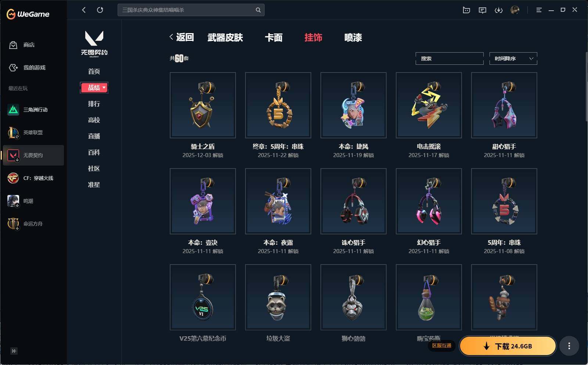Expand the 战绩 dropdown in game menu
Image resolution: width=588 pixels, height=365 pixels.
pyautogui.click(x=94, y=88)
